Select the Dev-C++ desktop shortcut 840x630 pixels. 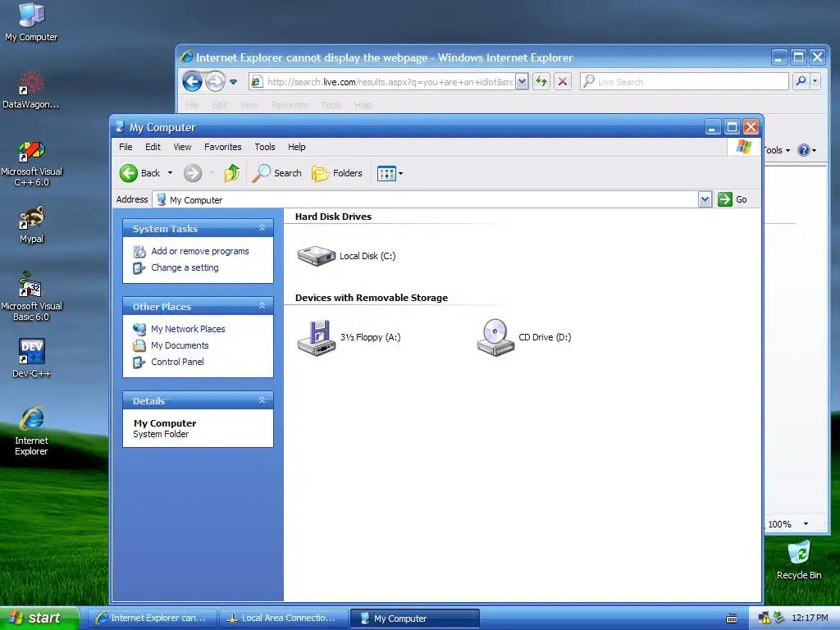coord(31,358)
